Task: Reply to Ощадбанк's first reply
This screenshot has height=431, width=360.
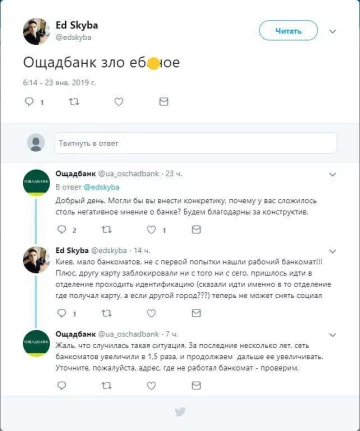Action: click(62, 229)
